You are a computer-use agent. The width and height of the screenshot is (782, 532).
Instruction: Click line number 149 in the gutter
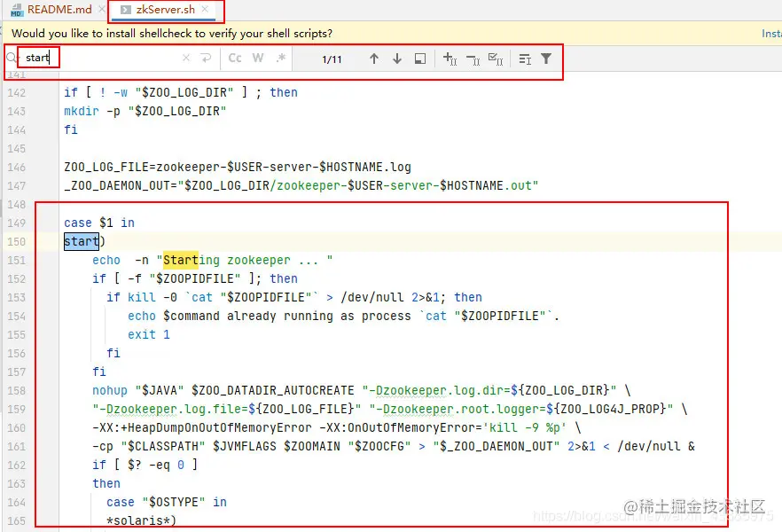(x=17, y=223)
